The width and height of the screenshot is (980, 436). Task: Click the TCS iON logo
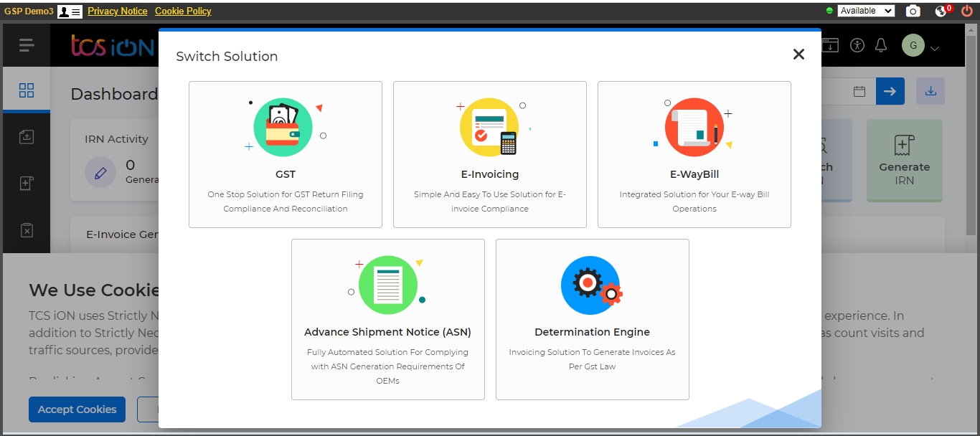113,46
